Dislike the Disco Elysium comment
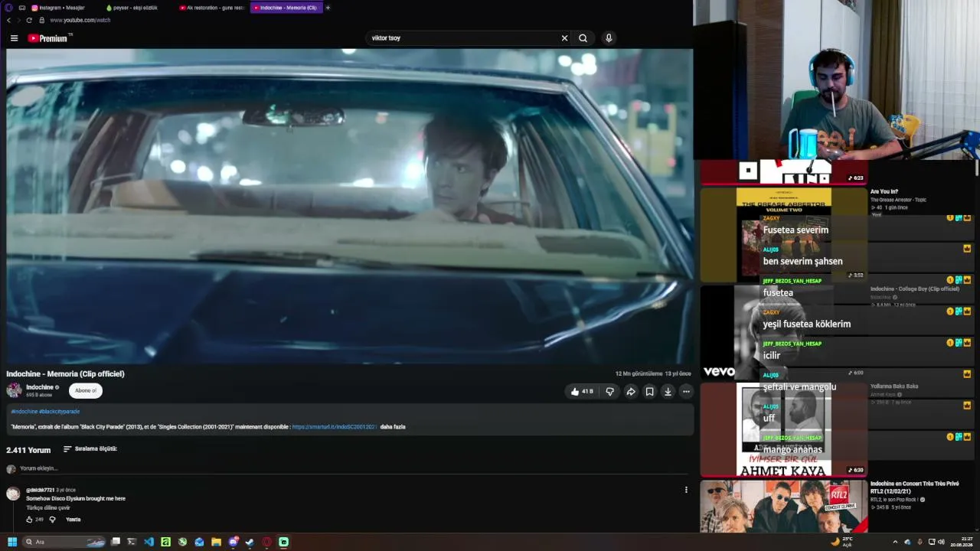This screenshot has width=980, height=551. pyautogui.click(x=52, y=520)
